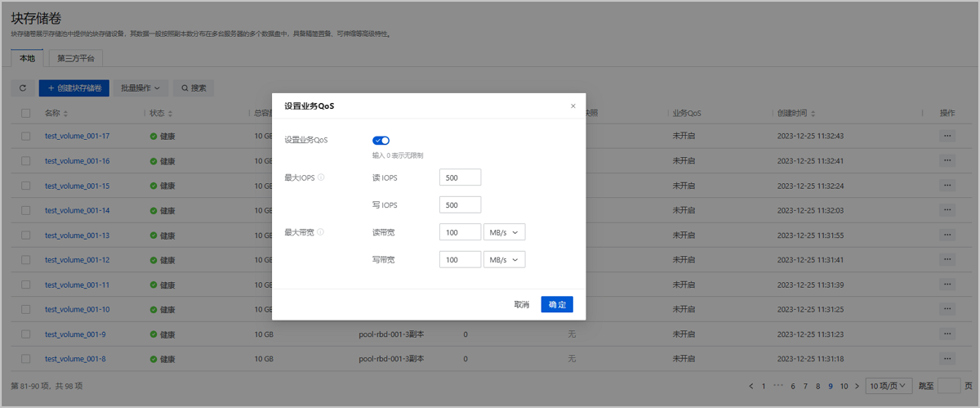Switch to the 本地 tab
This screenshot has height=408, width=980.
tap(28, 58)
